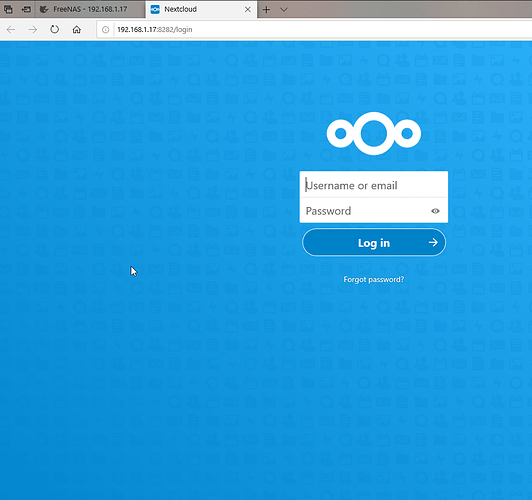Open the tab overview icon at top left
The height and width of the screenshot is (500, 532).
8,9
